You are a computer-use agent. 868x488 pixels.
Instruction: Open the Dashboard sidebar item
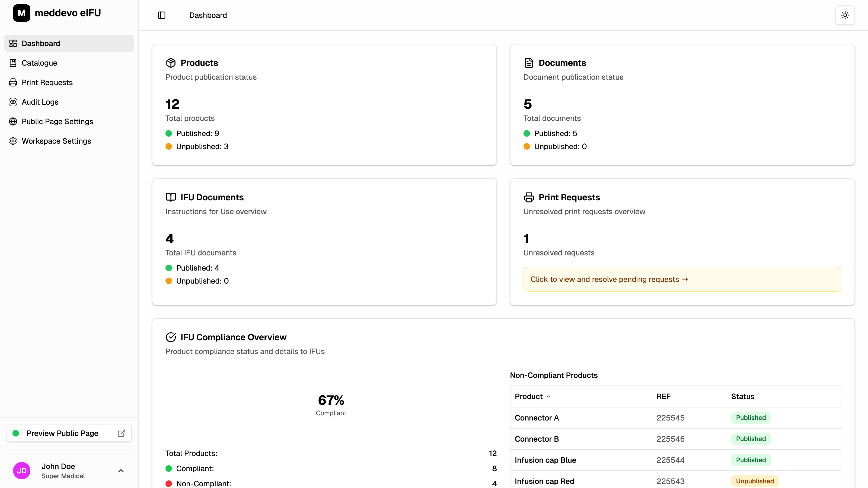tap(41, 43)
